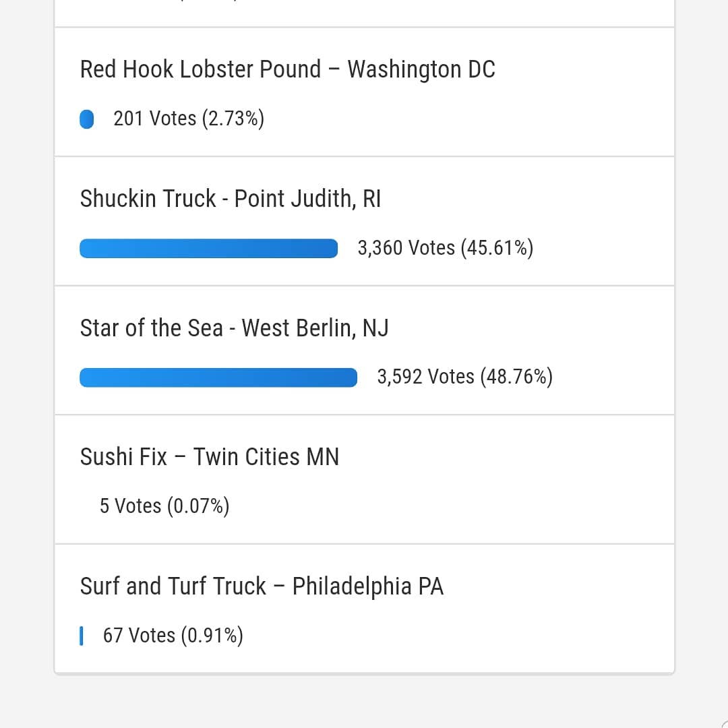Viewport: 728px width, 728px height.
Task: Open Shuckin Truck - Point Judith, RI entry
Action: (231, 199)
